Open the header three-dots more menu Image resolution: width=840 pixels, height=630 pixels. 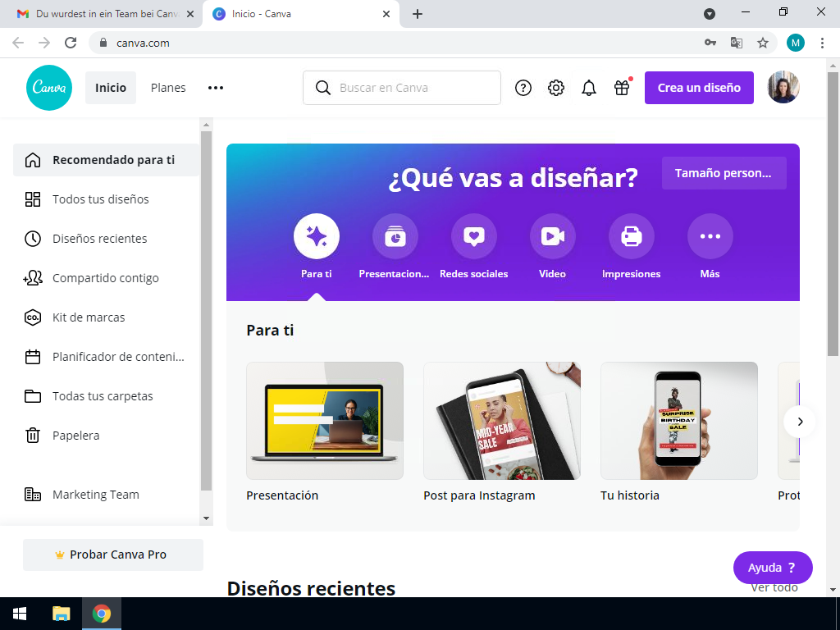(216, 88)
